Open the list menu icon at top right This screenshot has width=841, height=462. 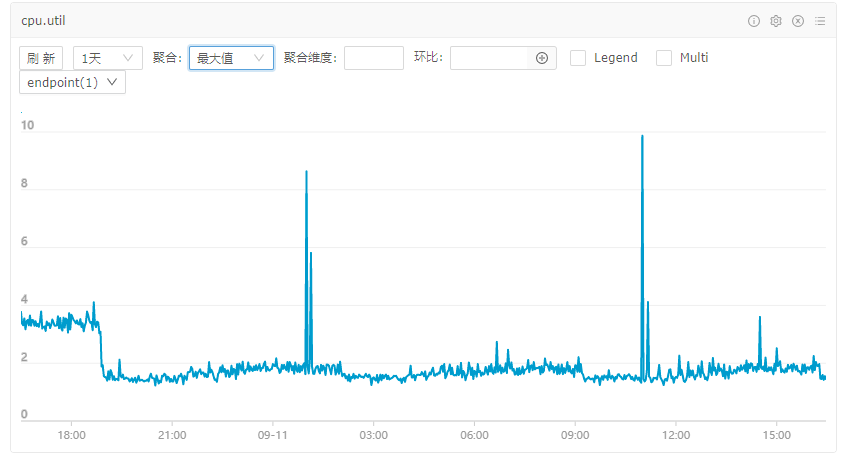tap(820, 21)
